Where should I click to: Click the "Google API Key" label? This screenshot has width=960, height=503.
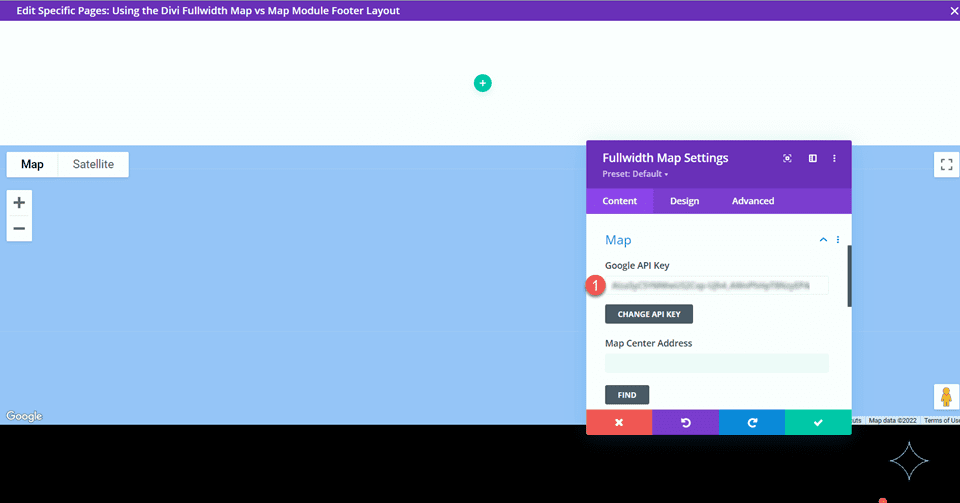(637, 266)
